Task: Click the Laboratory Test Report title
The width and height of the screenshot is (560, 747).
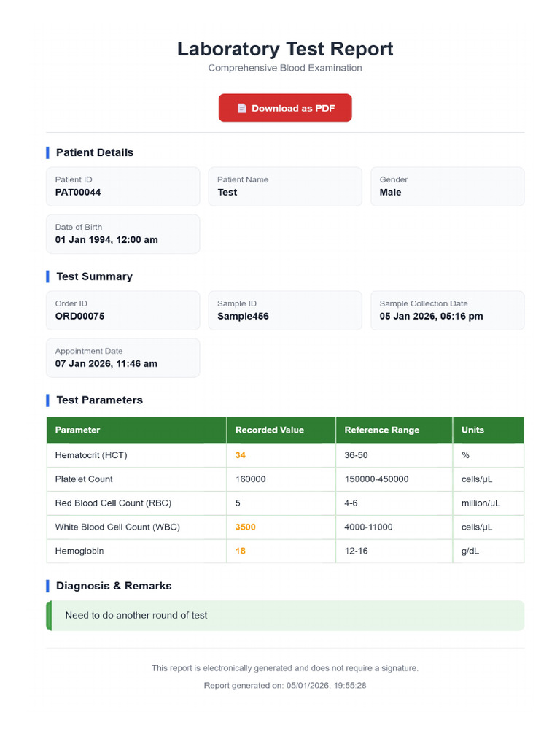Action: click(285, 49)
